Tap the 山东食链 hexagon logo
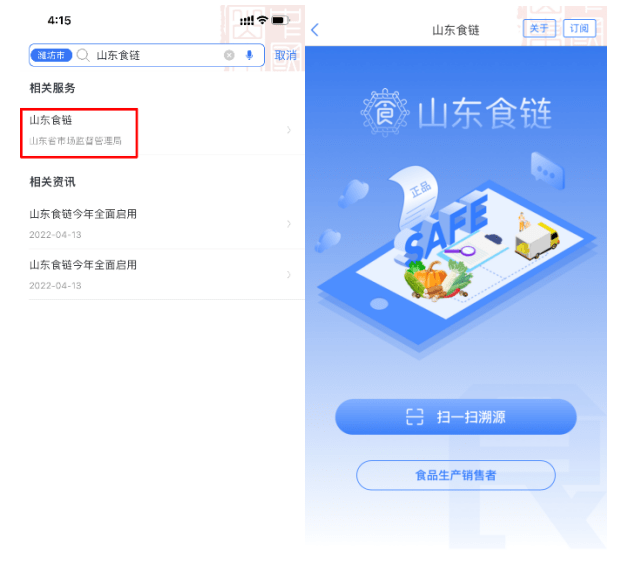This screenshot has width=626, height=575. pyautogui.click(x=385, y=113)
